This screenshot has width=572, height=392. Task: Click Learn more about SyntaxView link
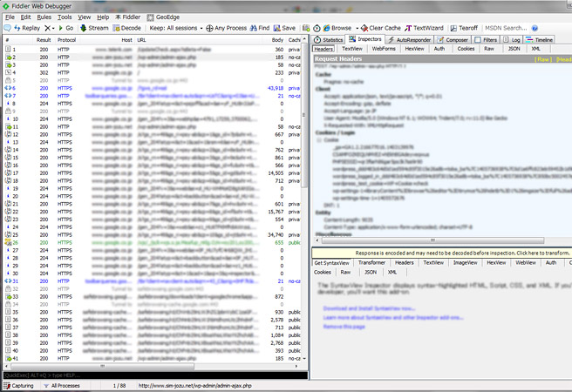393,317
